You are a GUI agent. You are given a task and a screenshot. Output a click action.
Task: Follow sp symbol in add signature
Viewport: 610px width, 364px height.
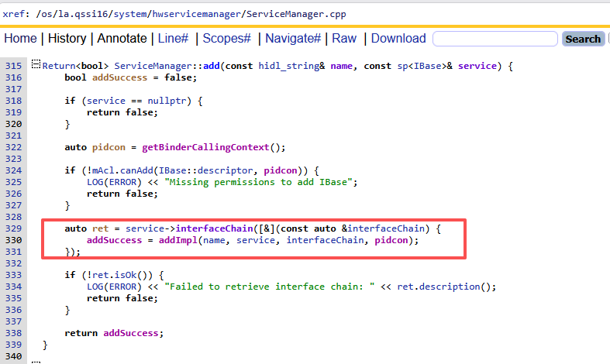pos(402,66)
